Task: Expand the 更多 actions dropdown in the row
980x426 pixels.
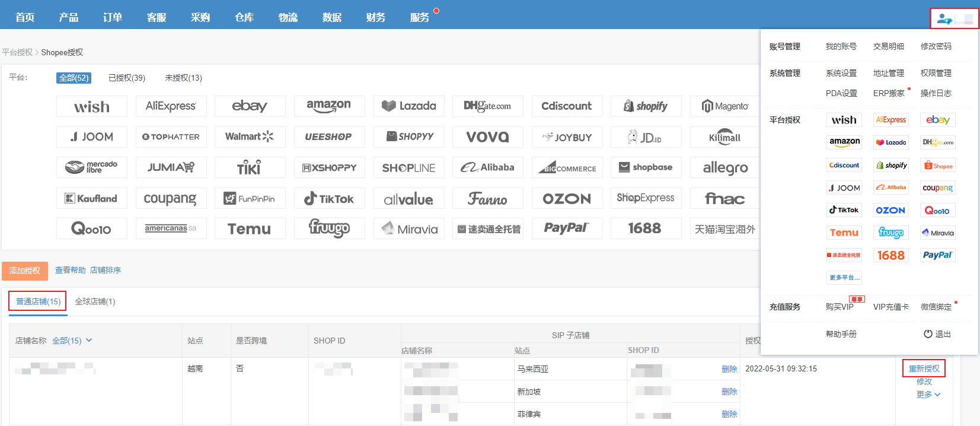Action: tap(928, 395)
